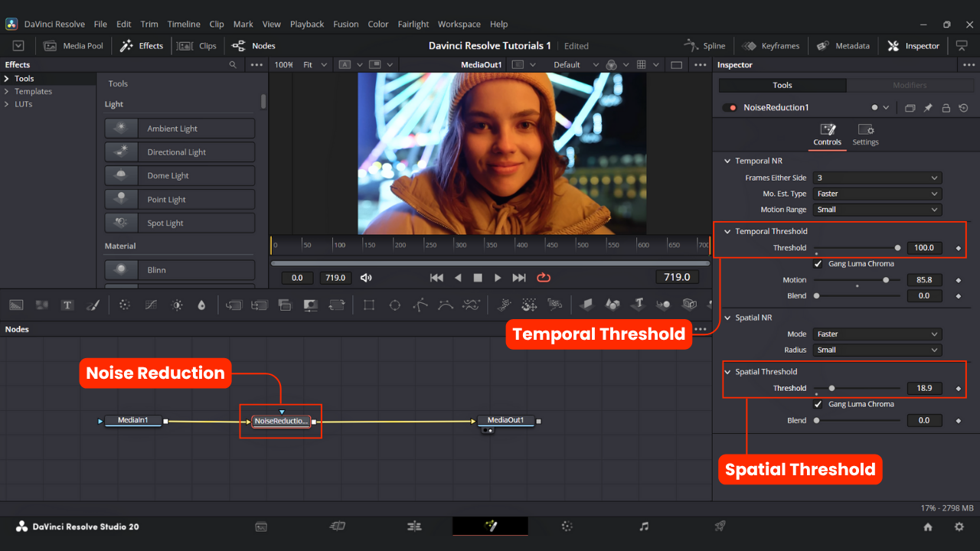Search effects with magnifier icon
This screenshot has height=551, width=980.
click(233, 65)
